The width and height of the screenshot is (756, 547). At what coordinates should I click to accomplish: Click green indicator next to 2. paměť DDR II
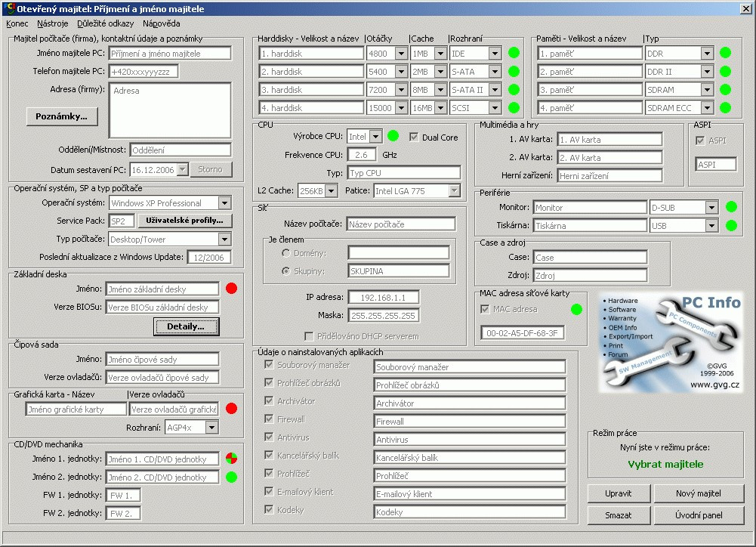pyautogui.click(x=725, y=71)
